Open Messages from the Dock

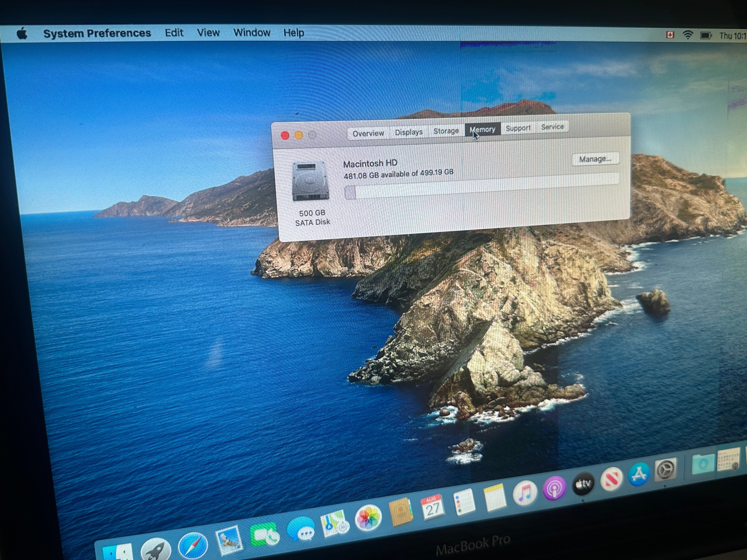(x=301, y=529)
